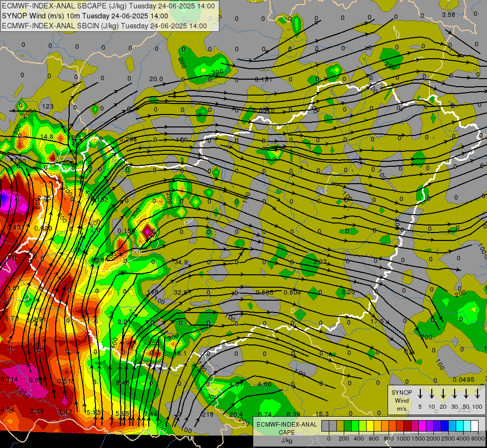Viewport: 487px width, 448px height.
Task: Click the 0.131 value label
Action: pyautogui.click(x=263, y=80)
